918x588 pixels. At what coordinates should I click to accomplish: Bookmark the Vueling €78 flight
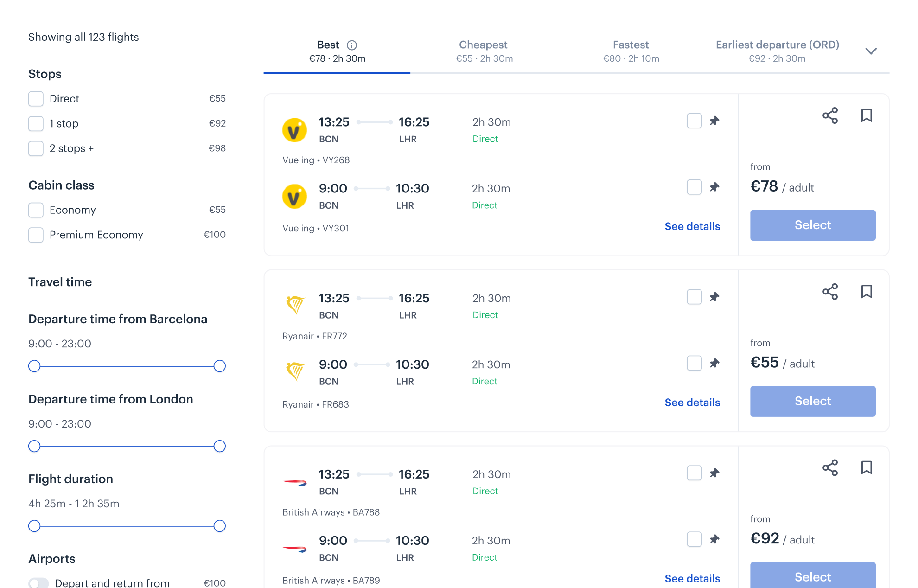pyautogui.click(x=866, y=115)
